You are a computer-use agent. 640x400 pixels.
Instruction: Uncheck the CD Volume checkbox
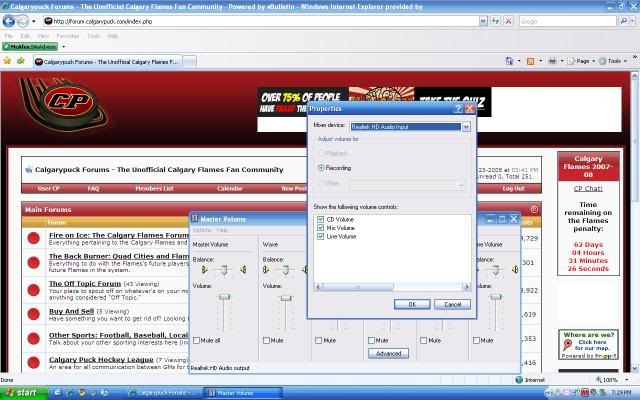320,219
